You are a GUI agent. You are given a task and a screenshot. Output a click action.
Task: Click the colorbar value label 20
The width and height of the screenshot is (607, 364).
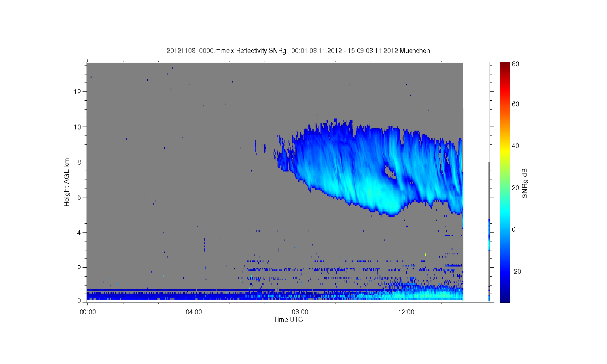tap(516, 188)
